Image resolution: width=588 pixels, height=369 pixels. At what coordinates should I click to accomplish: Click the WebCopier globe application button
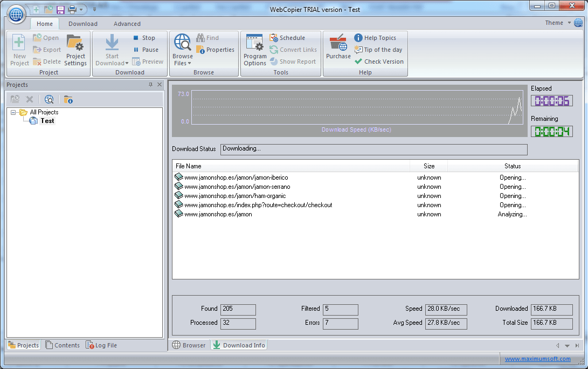[16, 14]
